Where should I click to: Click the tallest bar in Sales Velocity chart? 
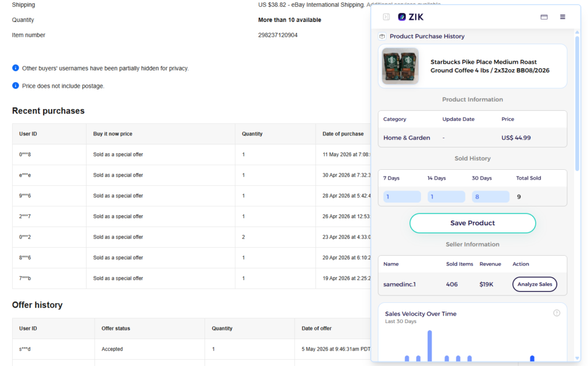pos(430,346)
